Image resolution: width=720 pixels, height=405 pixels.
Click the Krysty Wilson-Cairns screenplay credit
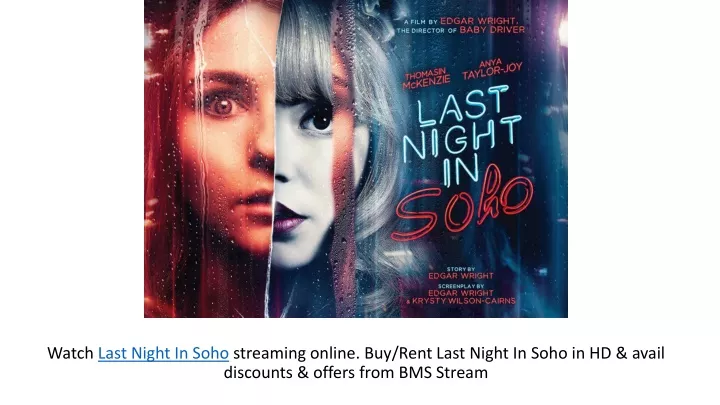[461, 301]
